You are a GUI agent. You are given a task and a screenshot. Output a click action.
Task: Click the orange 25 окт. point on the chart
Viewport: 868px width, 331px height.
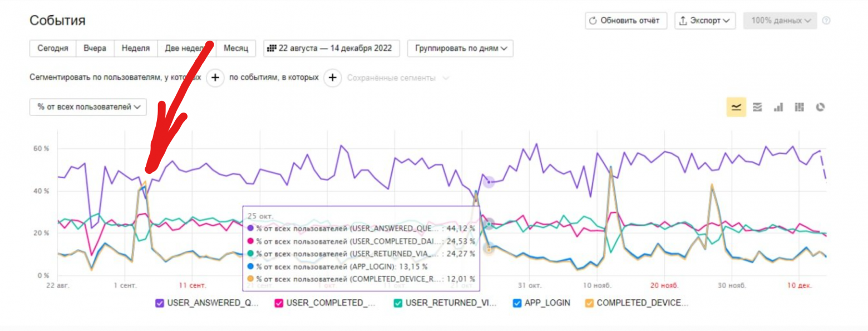point(489,250)
